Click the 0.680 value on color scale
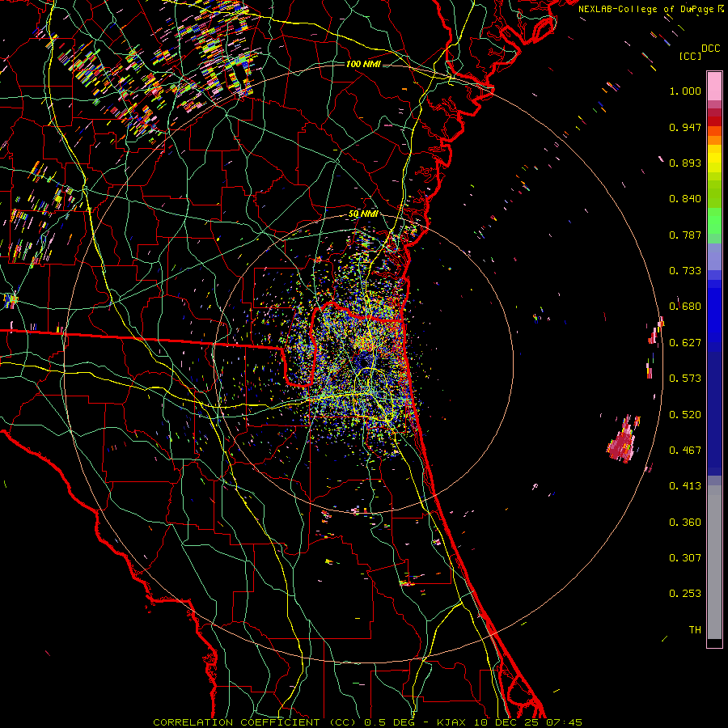 685,307
